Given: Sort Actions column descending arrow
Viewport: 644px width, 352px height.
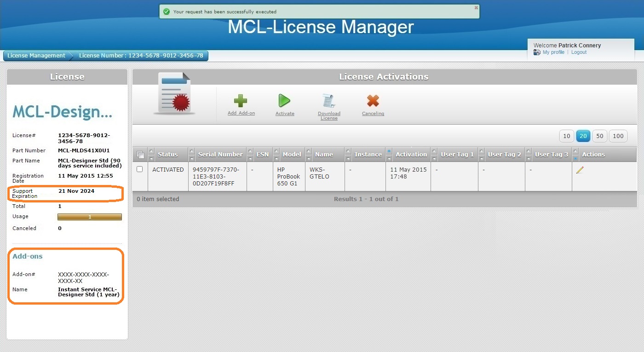Looking at the screenshot, I should tap(575, 158).
